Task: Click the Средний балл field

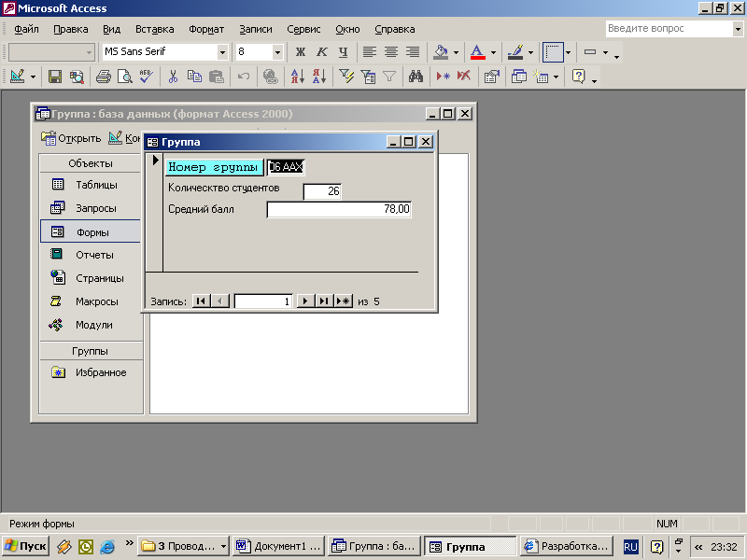Action: (339, 209)
